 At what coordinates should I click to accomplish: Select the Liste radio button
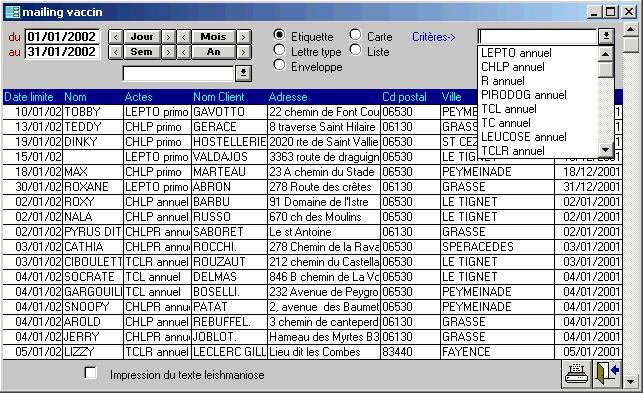click(356, 50)
